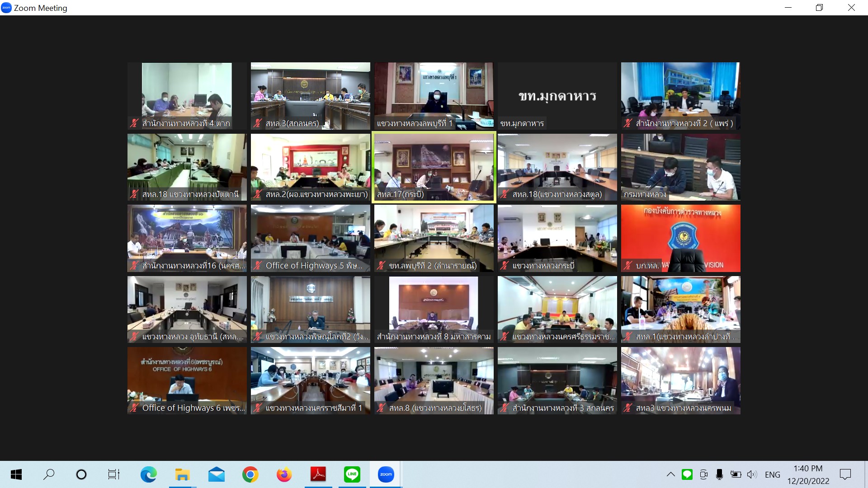The image size is (868, 488).
Task: Open the Zoom app in taskbar
Action: 386,474
